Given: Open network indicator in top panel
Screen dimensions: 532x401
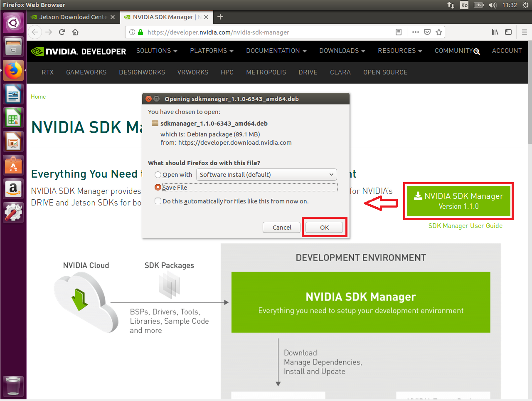Looking at the screenshot, I should click(451, 5).
